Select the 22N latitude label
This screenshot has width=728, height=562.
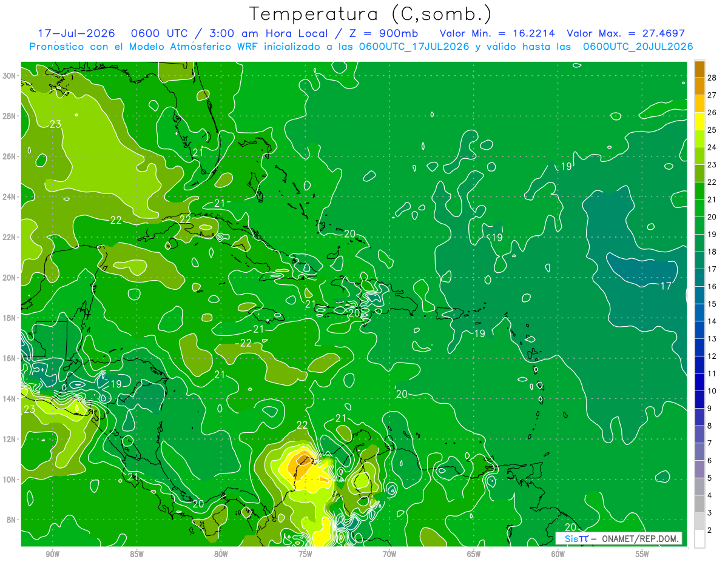9,237
